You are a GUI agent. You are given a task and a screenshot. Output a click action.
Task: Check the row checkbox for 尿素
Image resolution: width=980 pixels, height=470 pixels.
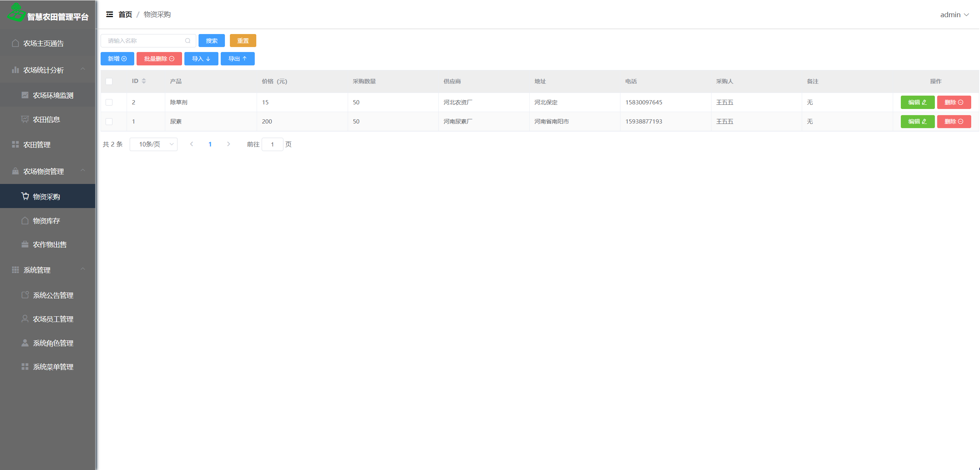(109, 122)
